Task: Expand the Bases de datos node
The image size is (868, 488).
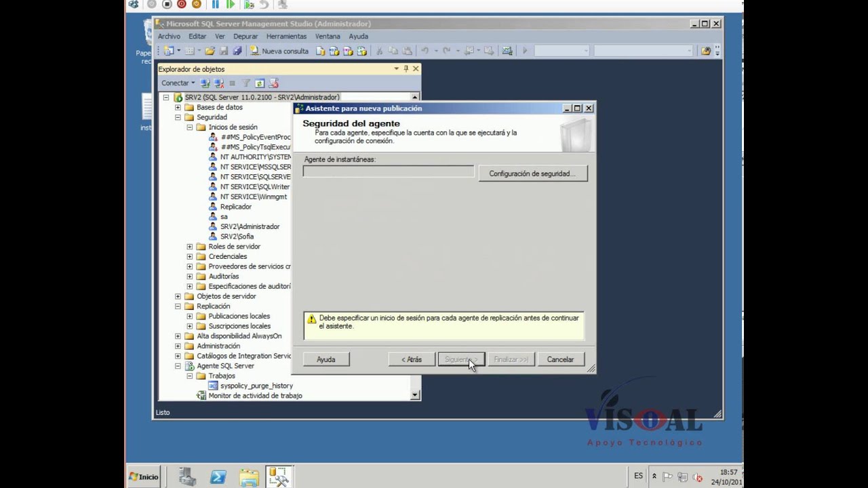Action: pyautogui.click(x=178, y=107)
